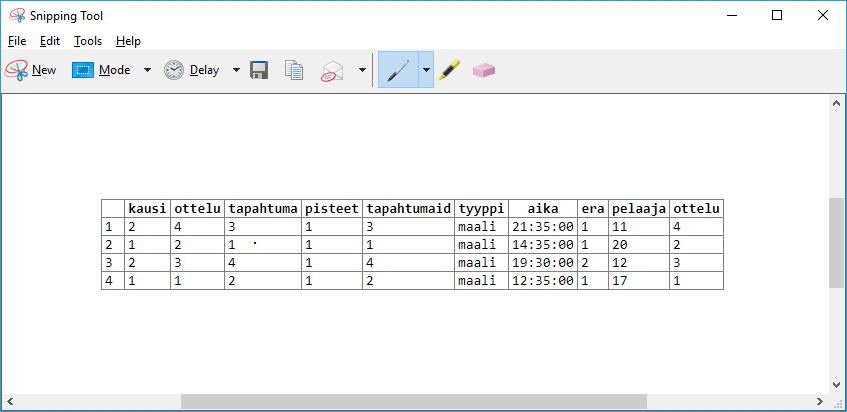This screenshot has height=412, width=847.
Task: Click the vertical scrollbar thumb
Action: click(x=837, y=242)
